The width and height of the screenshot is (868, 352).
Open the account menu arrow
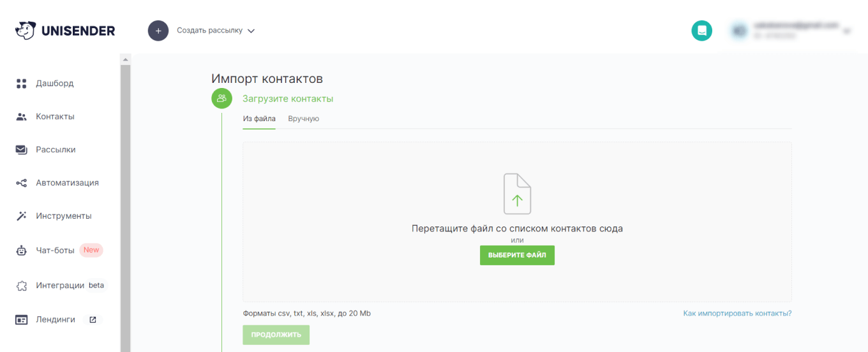tap(848, 31)
